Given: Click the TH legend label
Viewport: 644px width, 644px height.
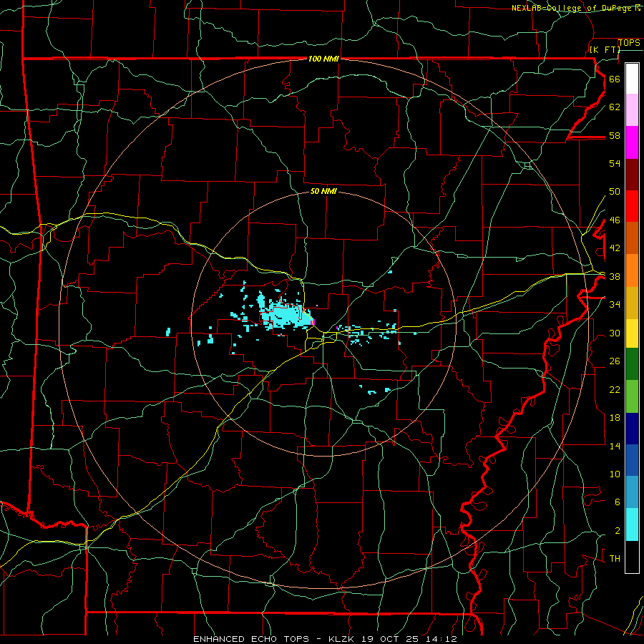Looking at the screenshot, I should (x=615, y=559).
